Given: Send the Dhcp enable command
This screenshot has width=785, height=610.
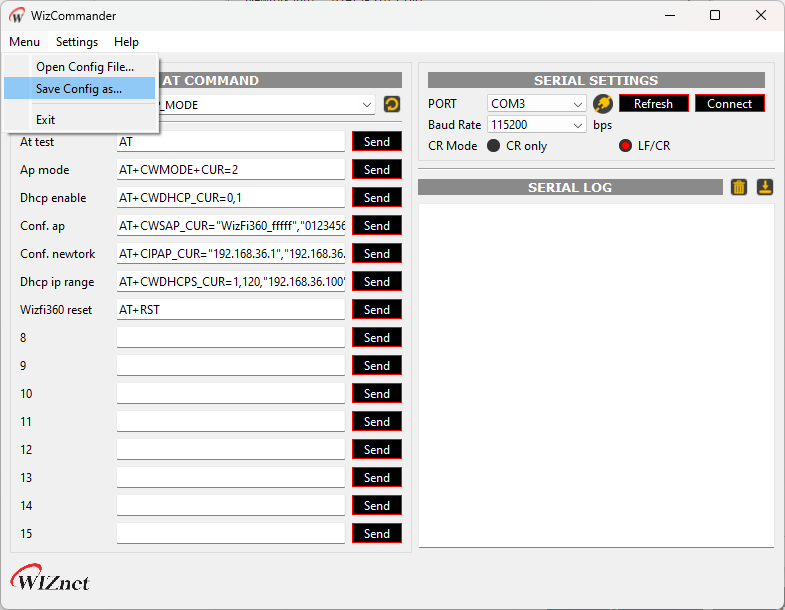Looking at the screenshot, I should coord(376,198).
